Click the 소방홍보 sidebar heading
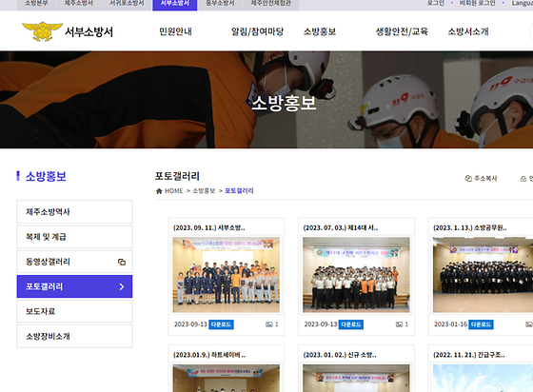Image resolution: width=533 pixels, height=392 pixels. (x=46, y=177)
